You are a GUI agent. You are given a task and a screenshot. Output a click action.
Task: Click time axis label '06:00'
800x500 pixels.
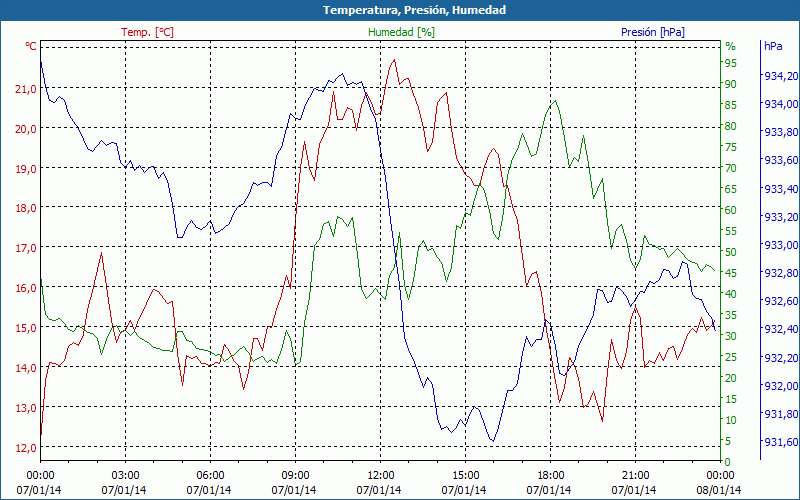point(210,476)
